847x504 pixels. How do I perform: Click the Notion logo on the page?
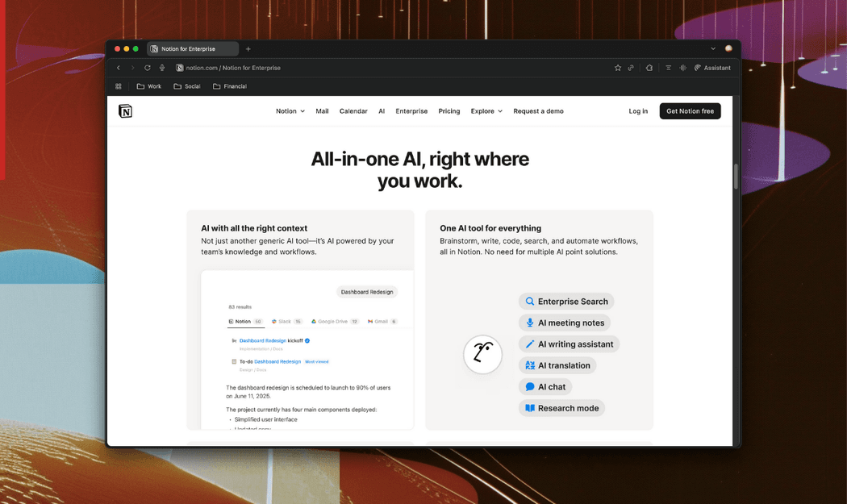(125, 111)
